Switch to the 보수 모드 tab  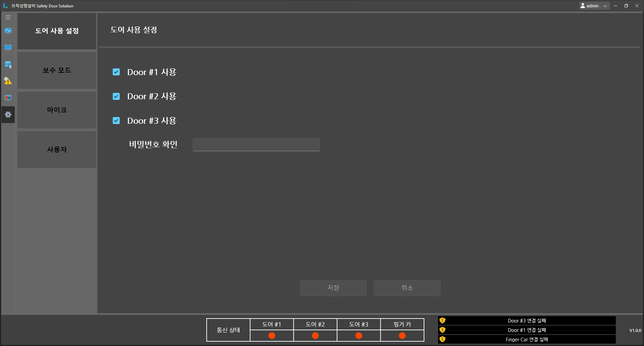[x=56, y=70]
